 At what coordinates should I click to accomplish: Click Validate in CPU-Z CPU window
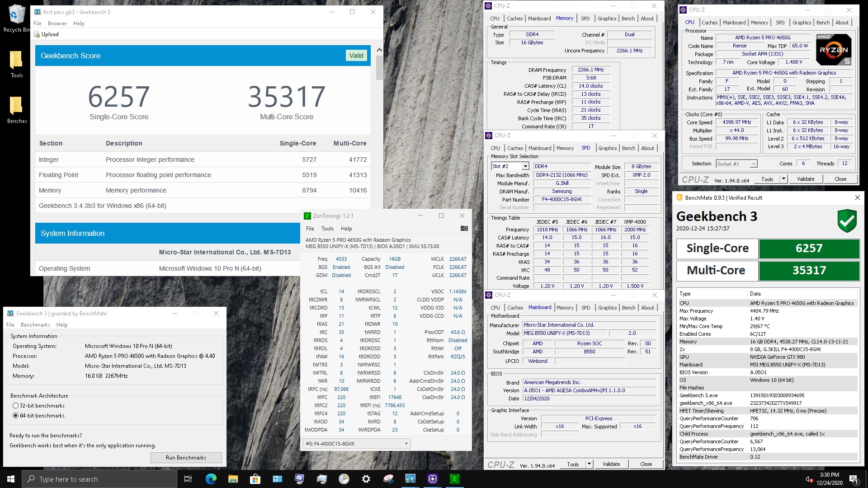pos(805,179)
